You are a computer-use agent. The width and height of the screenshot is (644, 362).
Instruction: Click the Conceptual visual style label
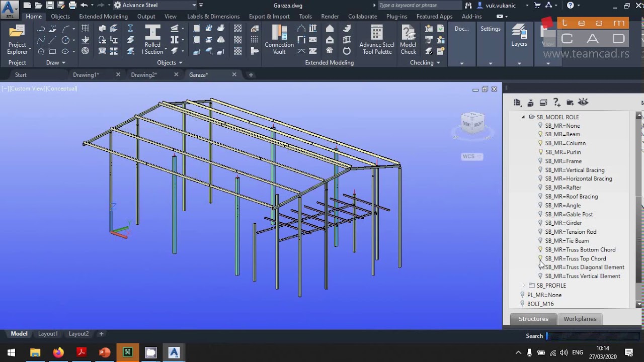pyautogui.click(x=62, y=88)
